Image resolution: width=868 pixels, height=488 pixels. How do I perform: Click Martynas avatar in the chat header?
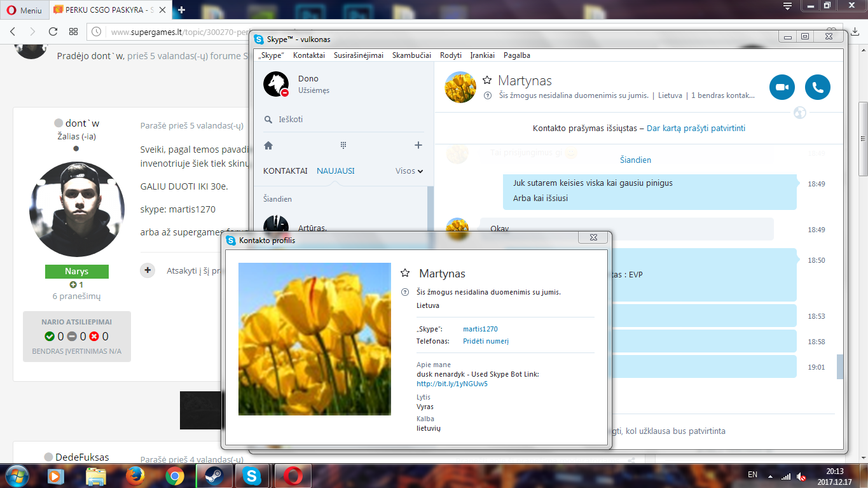[x=460, y=87]
